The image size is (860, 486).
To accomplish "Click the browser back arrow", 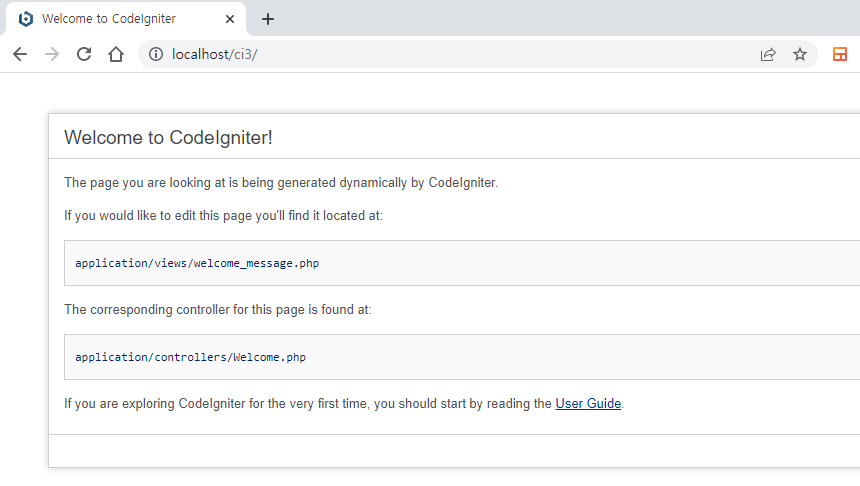I will (x=20, y=54).
